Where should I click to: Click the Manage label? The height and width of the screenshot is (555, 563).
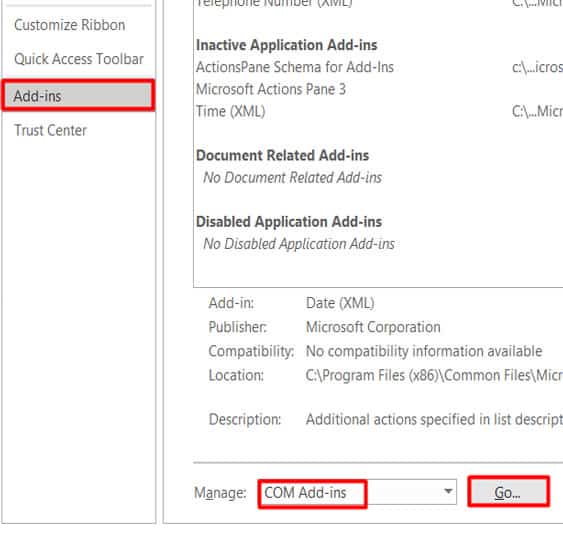pyautogui.click(x=220, y=493)
